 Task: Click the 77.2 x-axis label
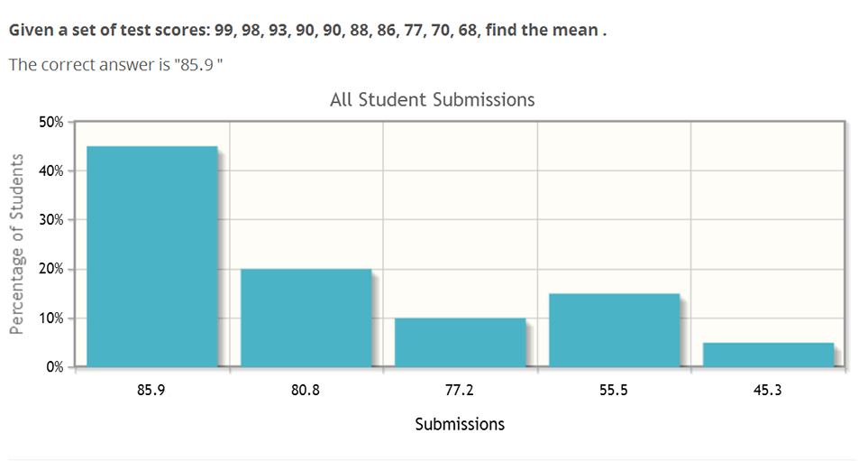[x=460, y=390]
